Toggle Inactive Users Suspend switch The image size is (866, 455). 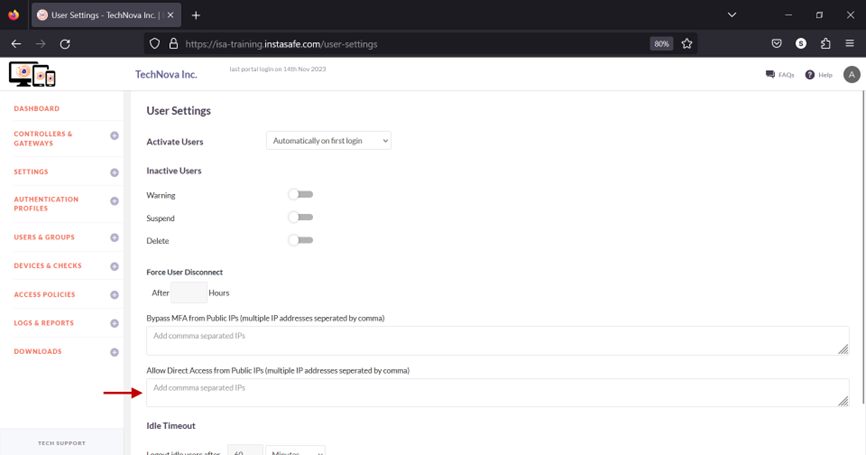(x=300, y=217)
